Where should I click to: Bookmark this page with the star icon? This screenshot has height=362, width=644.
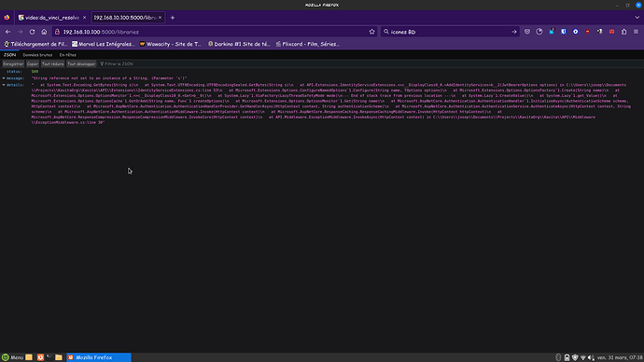[x=371, y=32]
